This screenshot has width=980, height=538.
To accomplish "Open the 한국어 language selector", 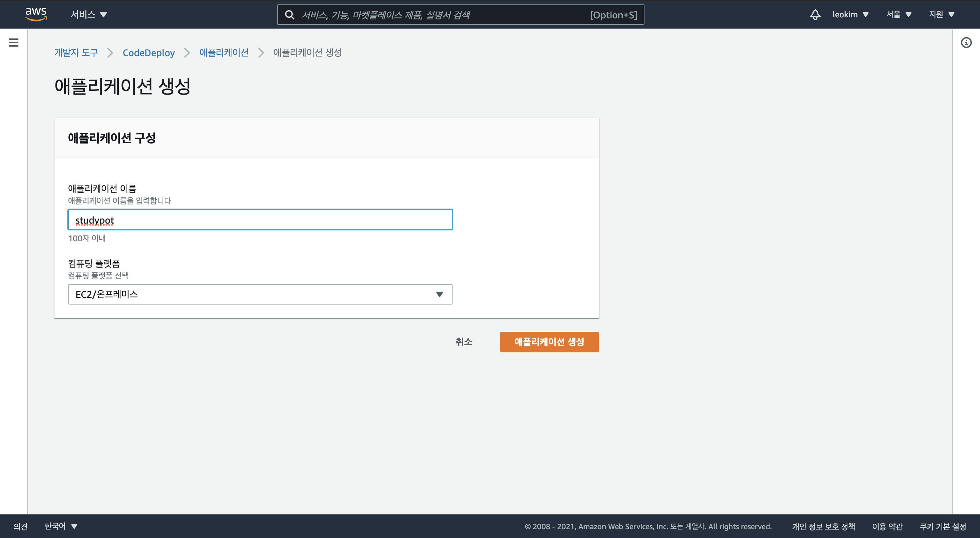I will pyautogui.click(x=61, y=526).
